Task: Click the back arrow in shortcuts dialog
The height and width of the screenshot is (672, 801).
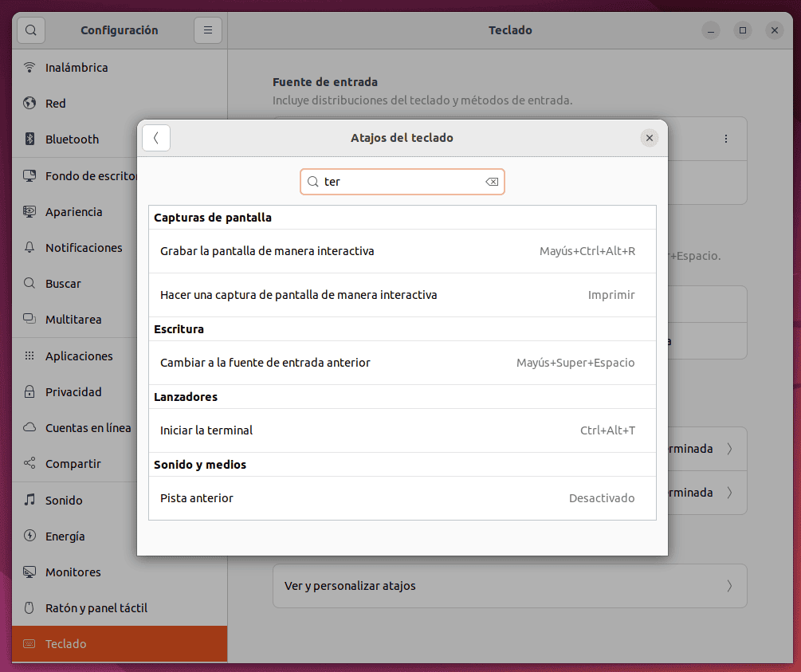Action: [156, 138]
